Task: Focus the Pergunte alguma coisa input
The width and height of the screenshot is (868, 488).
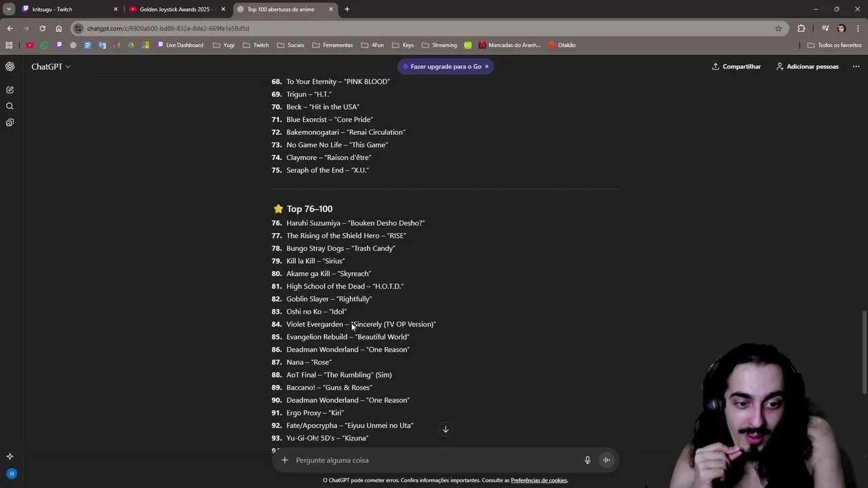Action: 434,460
